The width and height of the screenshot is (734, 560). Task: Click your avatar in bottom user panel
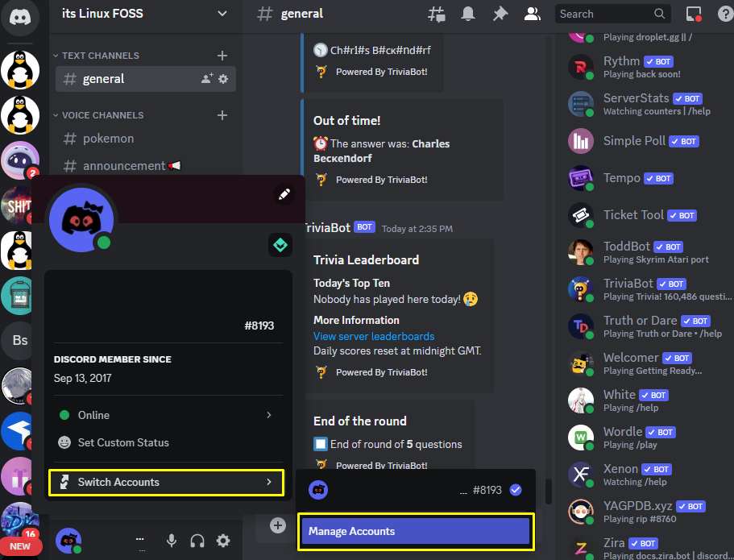pos(68,541)
